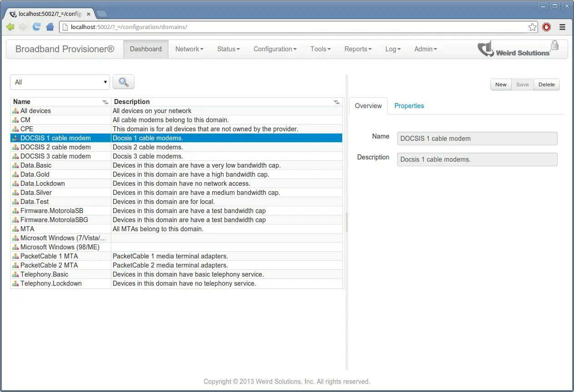This screenshot has width=574, height=392.
Task: Click the domain icon next to DOCSIS 1 cable modem
Action: (15, 138)
